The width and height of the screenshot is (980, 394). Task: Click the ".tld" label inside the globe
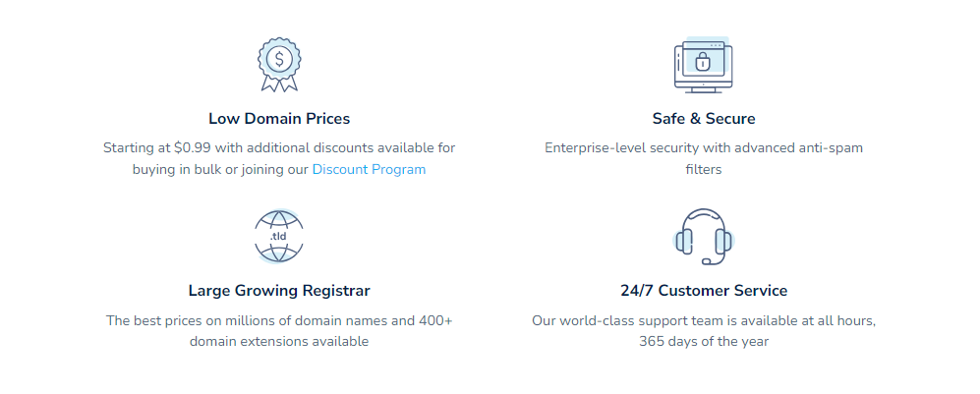(x=278, y=237)
